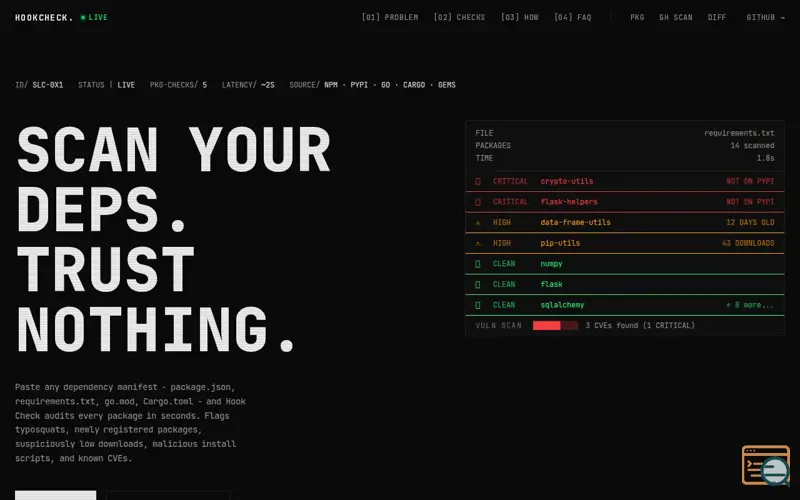This screenshot has height=500, width=800.
Task: Open the floating terminal chat widget
Action: tap(765, 465)
